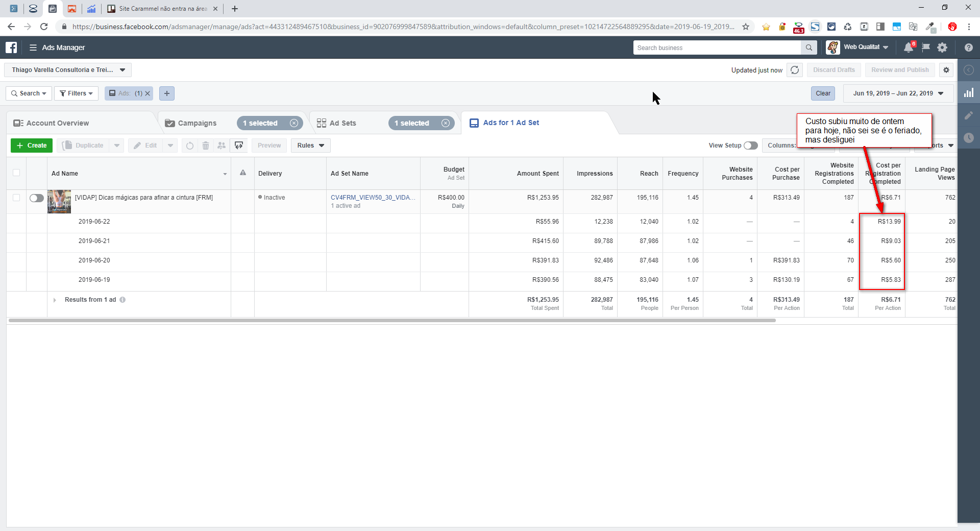Open the history clock icon in right sidebar

tap(968, 138)
